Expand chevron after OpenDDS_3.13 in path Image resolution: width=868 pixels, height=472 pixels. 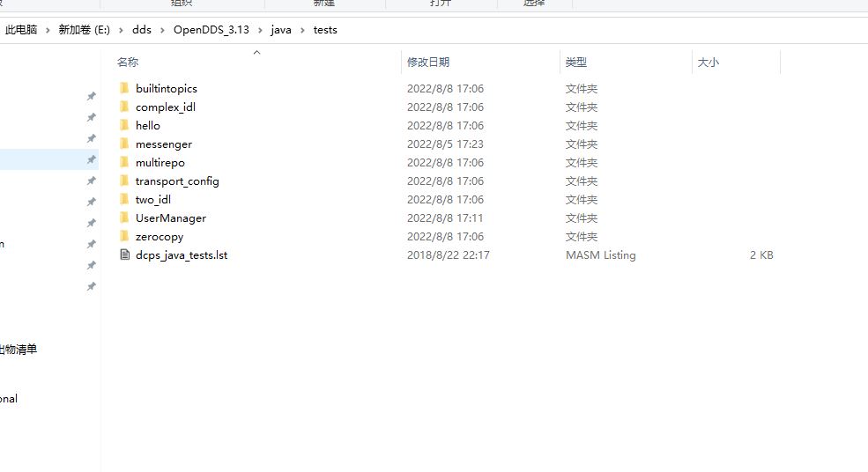(x=260, y=30)
